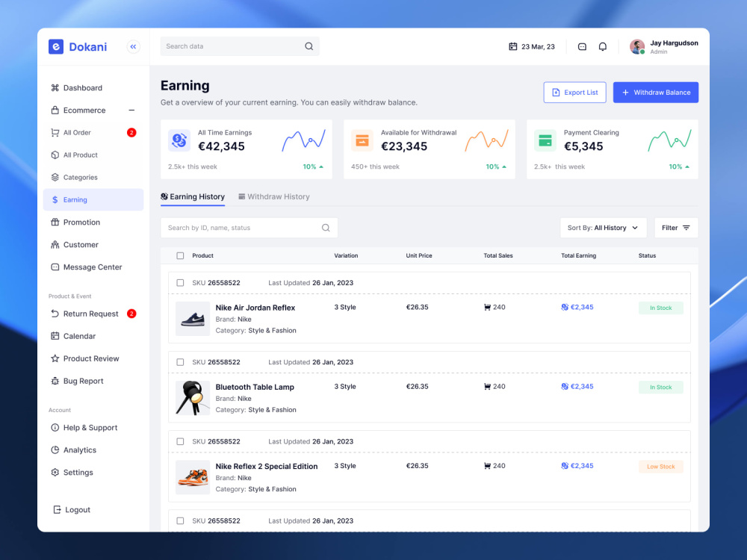
Task: Focus the Search by ID, name, status field
Action: 249,228
